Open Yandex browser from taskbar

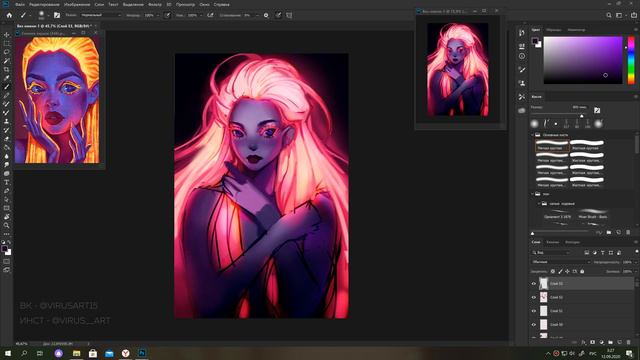pyautogui.click(x=125, y=353)
